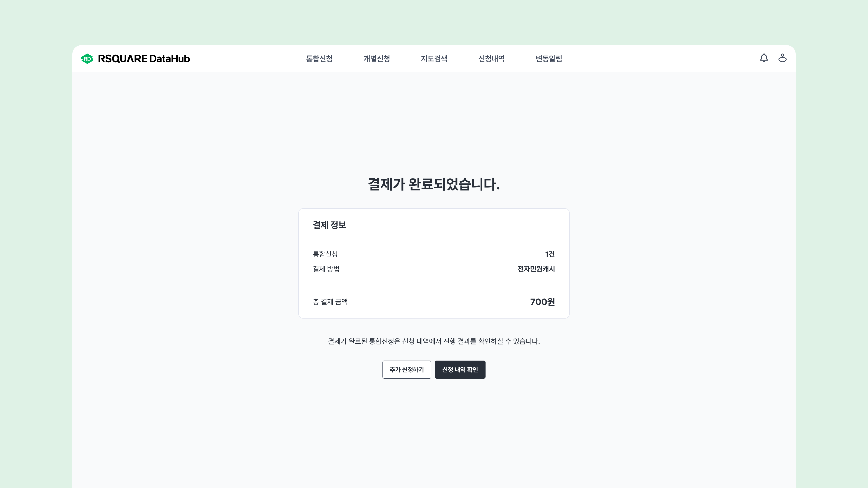Click the 700원 total amount
This screenshot has height=488, width=868.
542,302
